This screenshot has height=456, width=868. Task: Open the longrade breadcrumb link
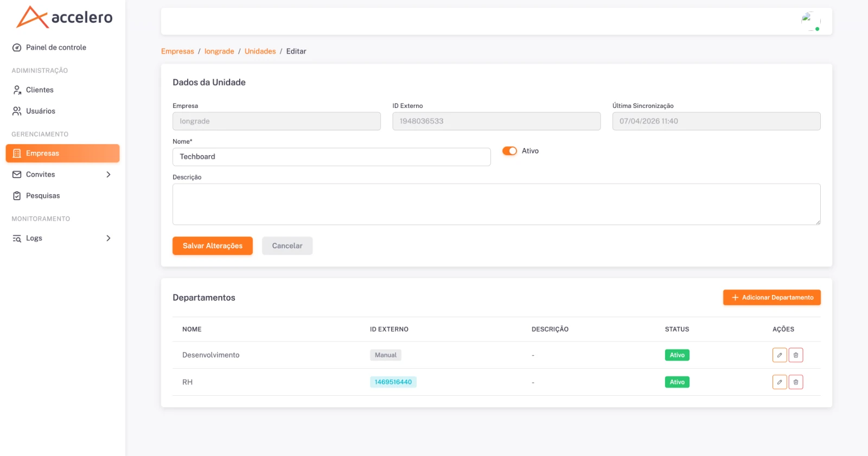219,51
